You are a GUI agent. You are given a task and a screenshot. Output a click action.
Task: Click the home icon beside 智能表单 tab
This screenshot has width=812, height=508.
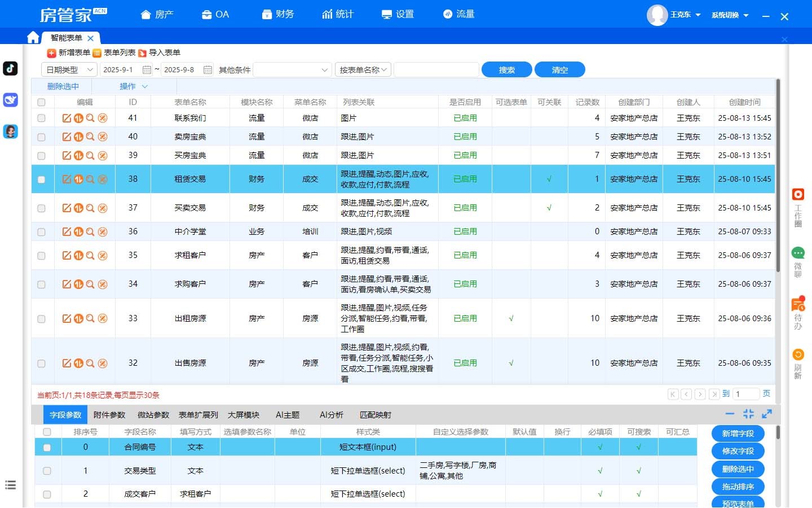[33, 38]
